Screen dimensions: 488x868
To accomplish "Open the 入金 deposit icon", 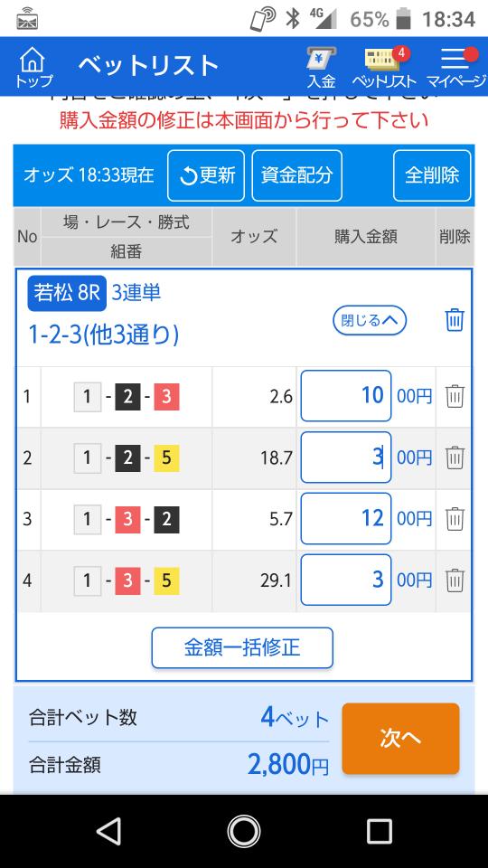I will click(322, 67).
